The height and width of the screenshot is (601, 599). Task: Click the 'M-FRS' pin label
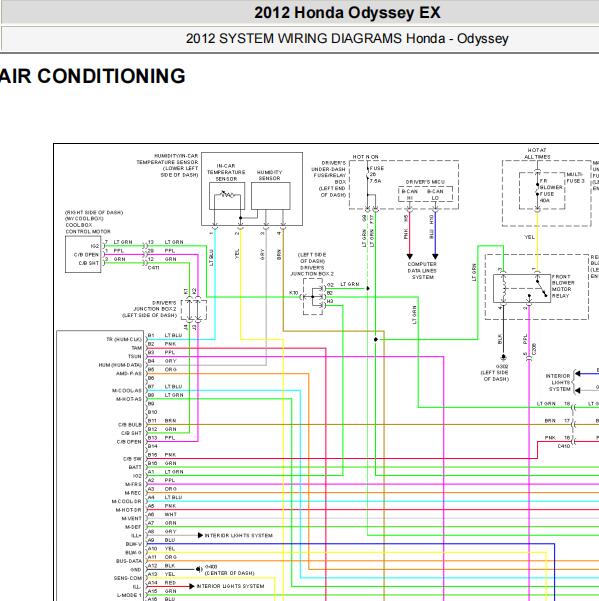click(133, 484)
